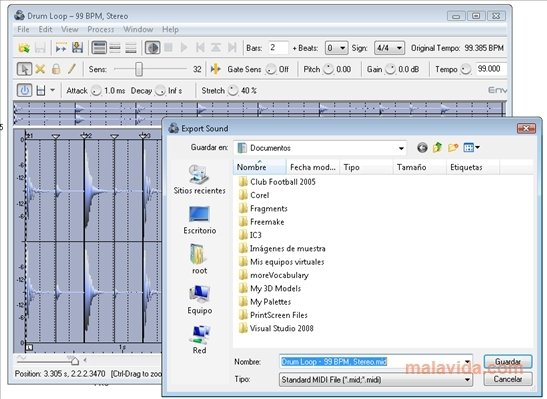Click the yellow gate arrows icon

[216, 69]
